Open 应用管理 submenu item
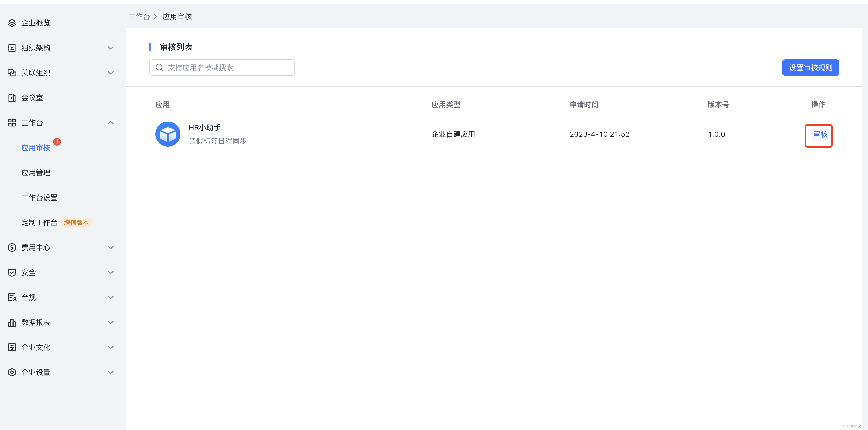 point(36,173)
